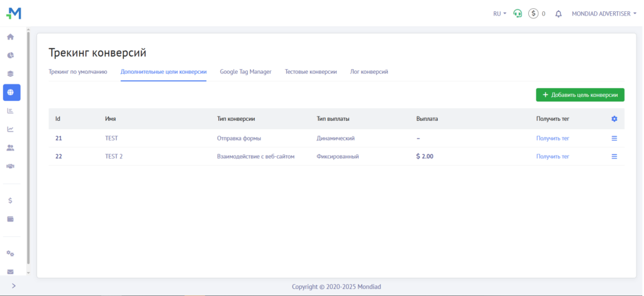Click the notification bell icon
The image size is (644, 296).
(558, 13)
